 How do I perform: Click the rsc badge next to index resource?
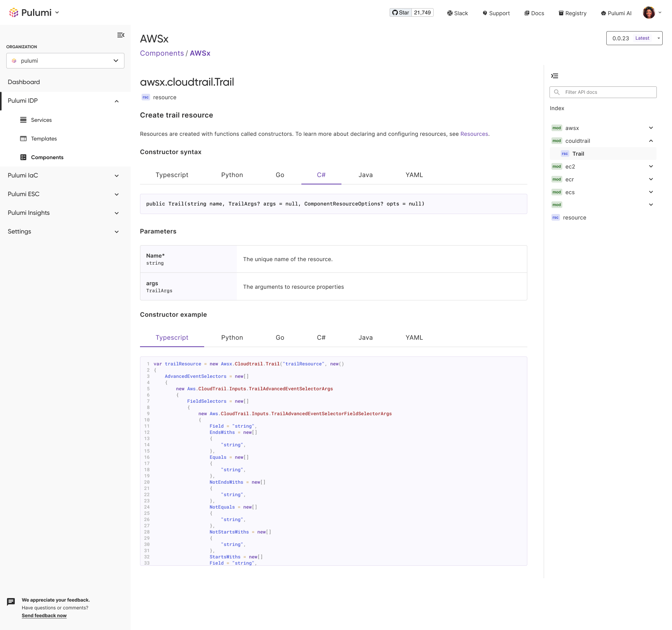[556, 218]
